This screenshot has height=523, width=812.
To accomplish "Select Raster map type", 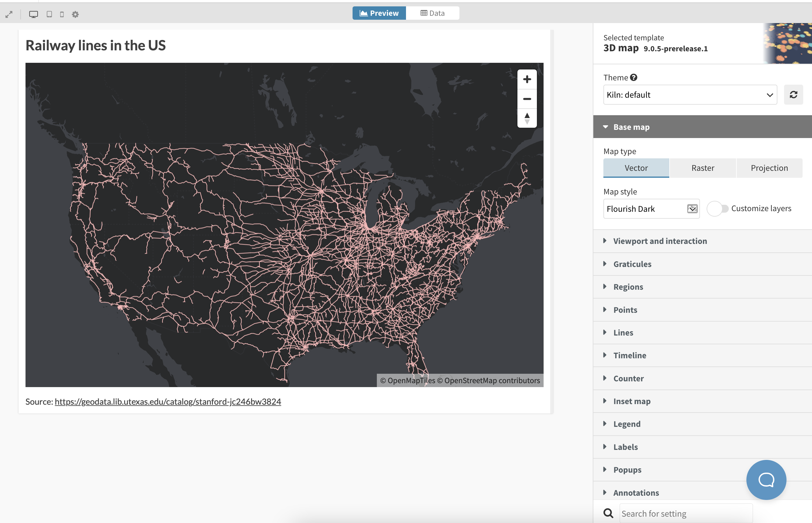I will click(x=703, y=168).
